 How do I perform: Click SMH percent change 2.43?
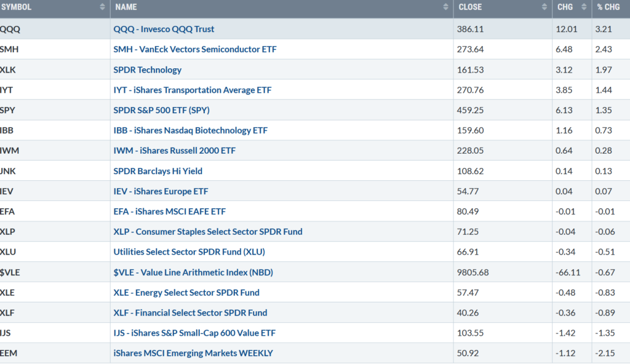click(x=604, y=49)
